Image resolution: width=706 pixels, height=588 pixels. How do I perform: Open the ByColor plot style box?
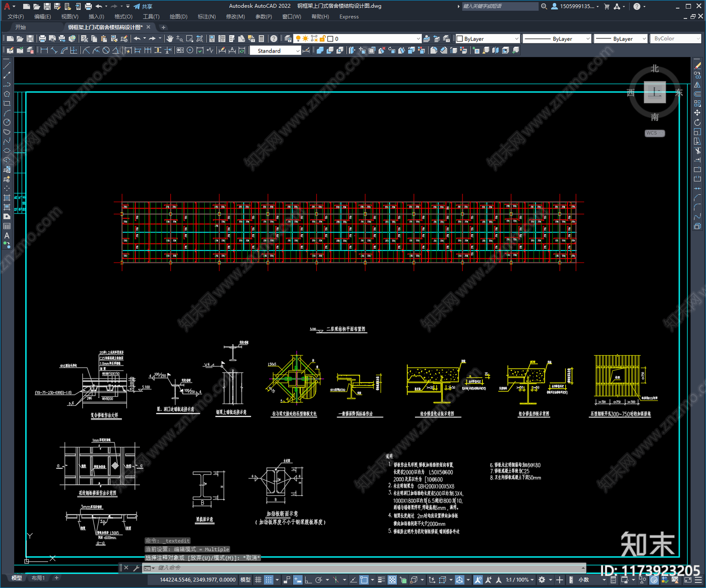(675, 39)
